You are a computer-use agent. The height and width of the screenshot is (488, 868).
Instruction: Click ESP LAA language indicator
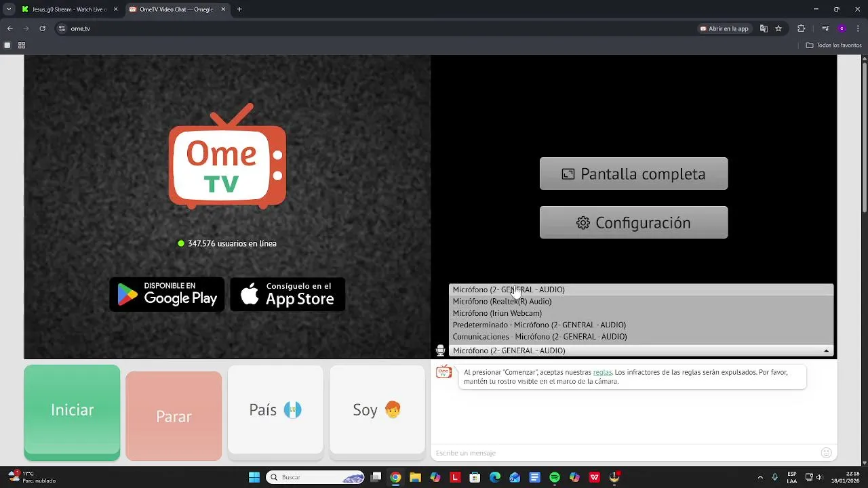click(792, 477)
